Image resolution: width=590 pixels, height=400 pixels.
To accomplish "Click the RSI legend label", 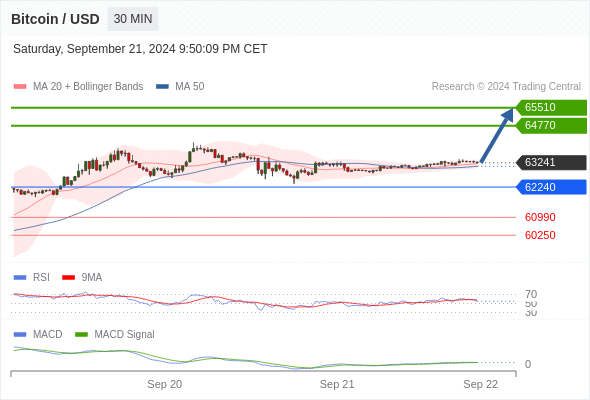I will 41,278.
